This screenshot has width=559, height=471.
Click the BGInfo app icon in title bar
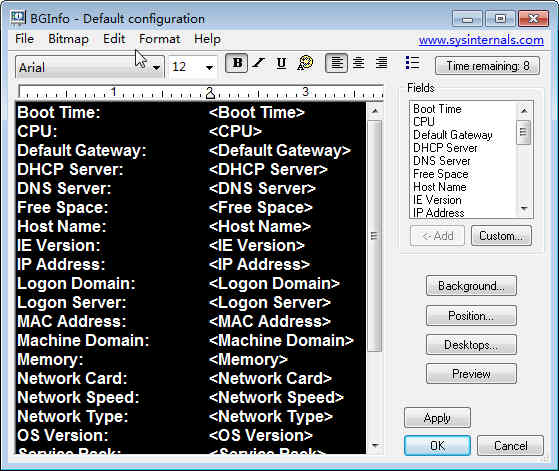[x=18, y=18]
